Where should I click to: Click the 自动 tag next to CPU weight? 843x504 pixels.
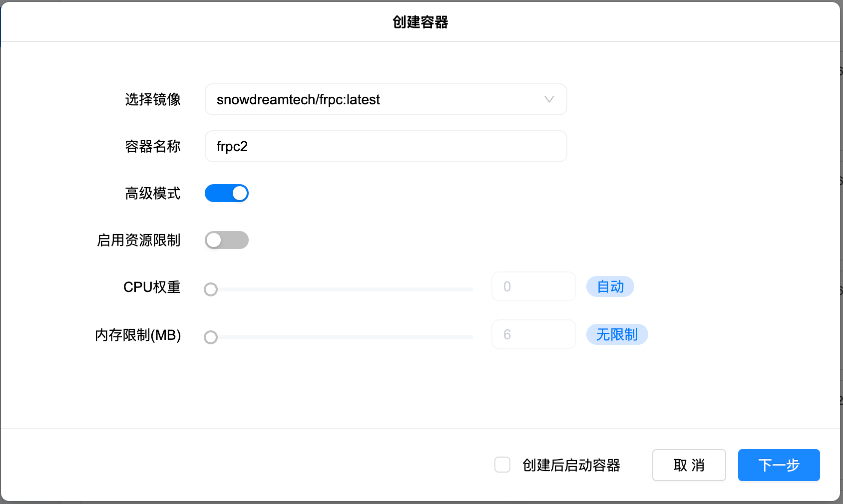[610, 286]
